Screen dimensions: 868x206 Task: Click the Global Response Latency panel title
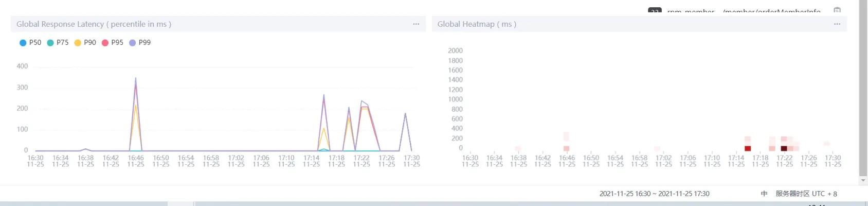[x=94, y=24]
